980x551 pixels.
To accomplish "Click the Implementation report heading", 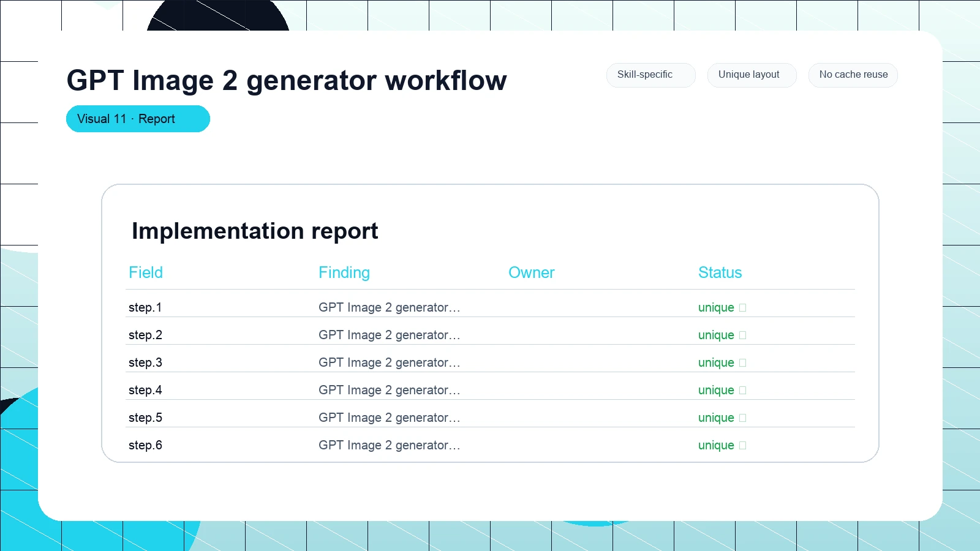I will (255, 231).
